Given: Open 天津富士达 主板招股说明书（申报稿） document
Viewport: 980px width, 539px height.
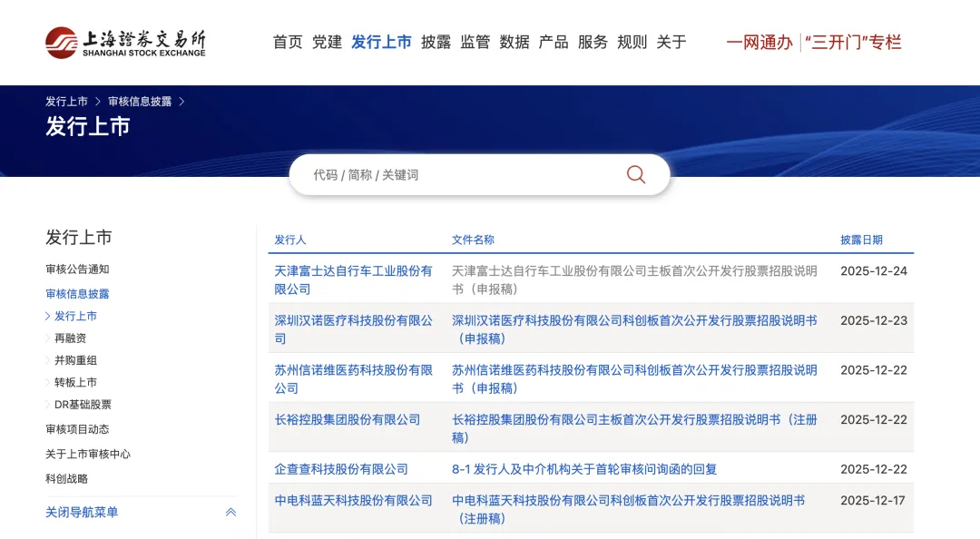Looking at the screenshot, I should [634, 279].
